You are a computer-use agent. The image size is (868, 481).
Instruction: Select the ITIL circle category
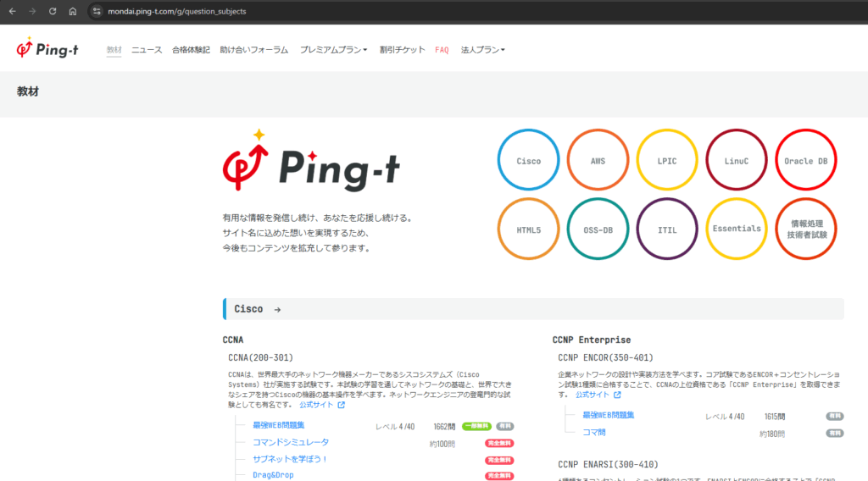667,229
